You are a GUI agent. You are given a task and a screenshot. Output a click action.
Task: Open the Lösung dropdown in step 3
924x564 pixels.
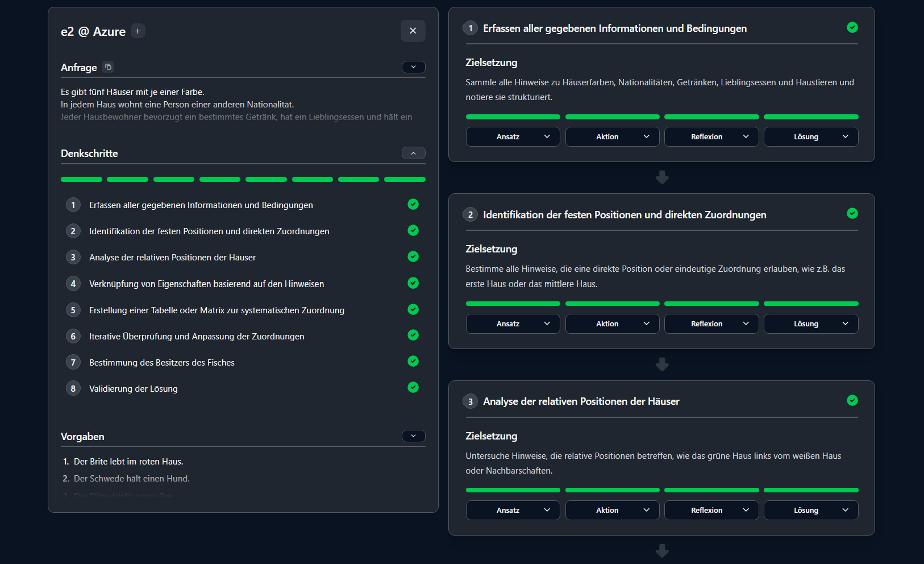click(810, 511)
